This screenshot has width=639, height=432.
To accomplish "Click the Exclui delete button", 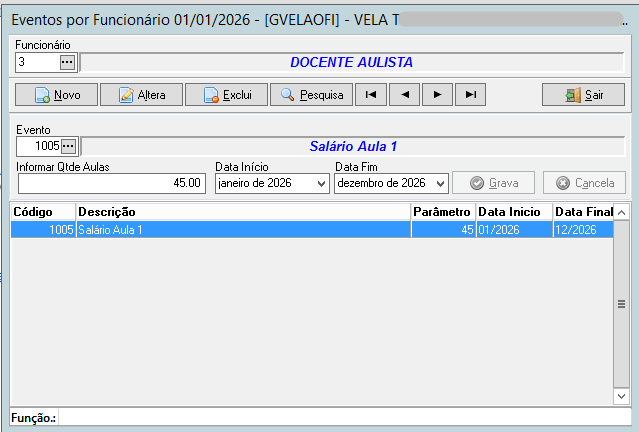I will point(227,95).
